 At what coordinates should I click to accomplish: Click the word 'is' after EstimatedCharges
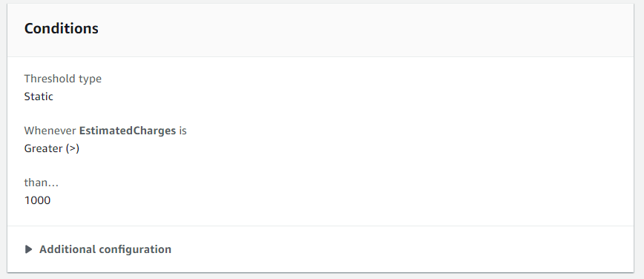click(183, 131)
